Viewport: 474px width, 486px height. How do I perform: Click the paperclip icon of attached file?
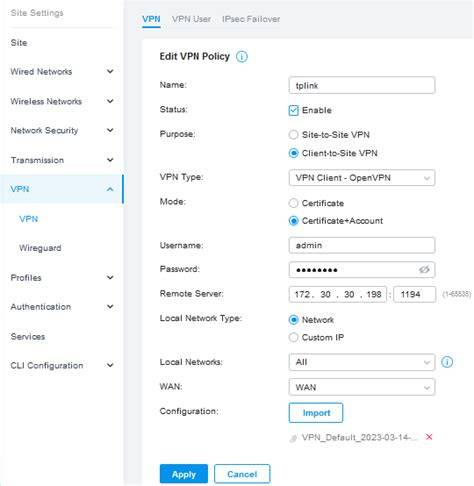coord(293,438)
